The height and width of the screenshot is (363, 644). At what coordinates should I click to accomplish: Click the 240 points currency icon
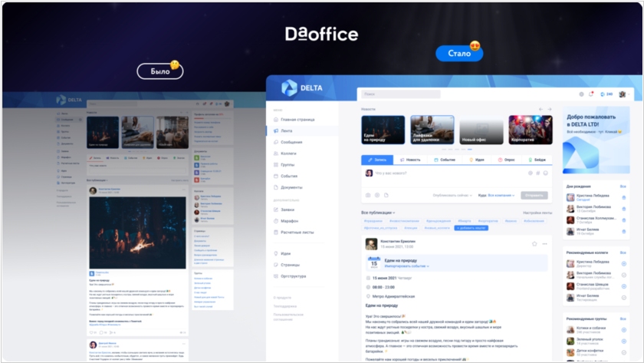tap(603, 94)
